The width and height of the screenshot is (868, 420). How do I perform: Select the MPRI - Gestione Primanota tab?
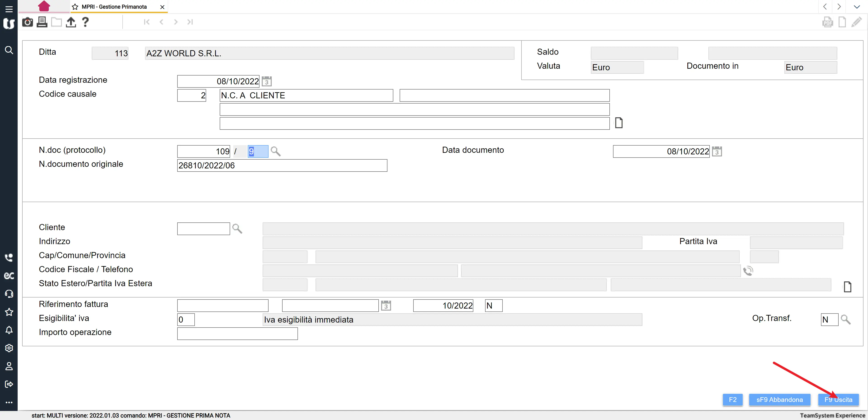click(x=114, y=7)
